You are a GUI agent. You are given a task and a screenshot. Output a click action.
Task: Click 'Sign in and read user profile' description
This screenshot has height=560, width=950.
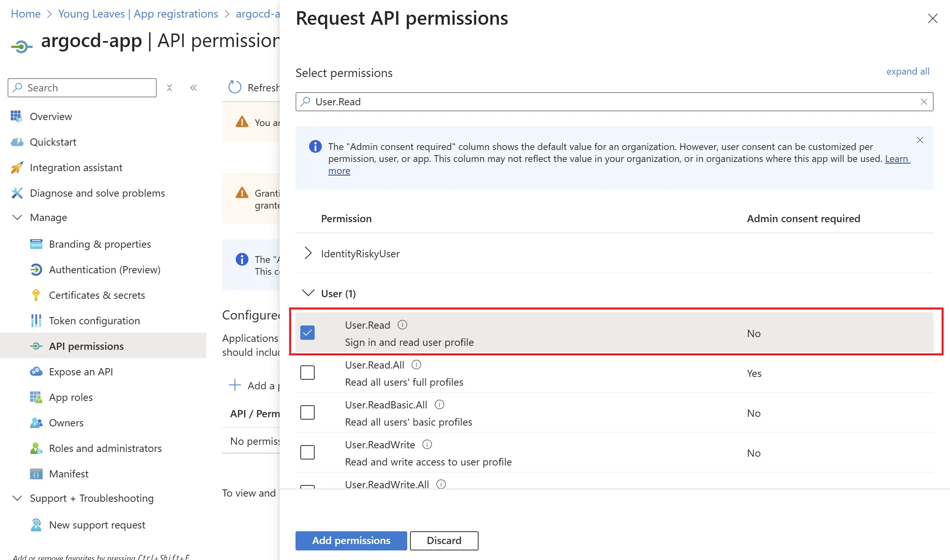pyautogui.click(x=409, y=342)
